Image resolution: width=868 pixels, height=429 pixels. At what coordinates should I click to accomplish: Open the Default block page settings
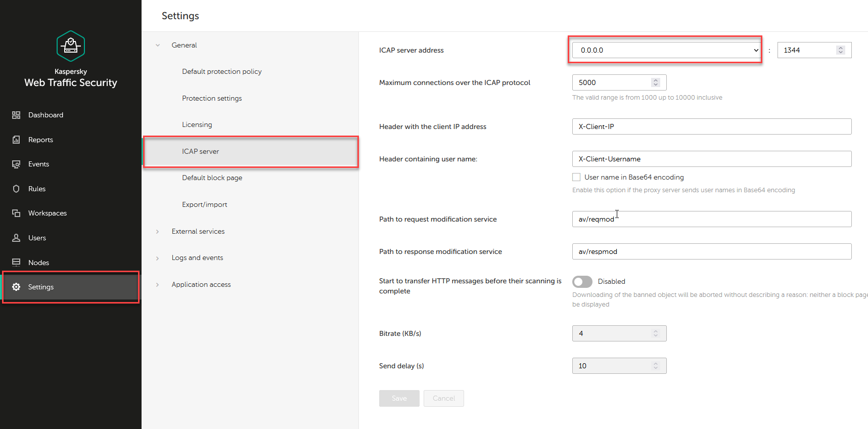[x=212, y=178]
